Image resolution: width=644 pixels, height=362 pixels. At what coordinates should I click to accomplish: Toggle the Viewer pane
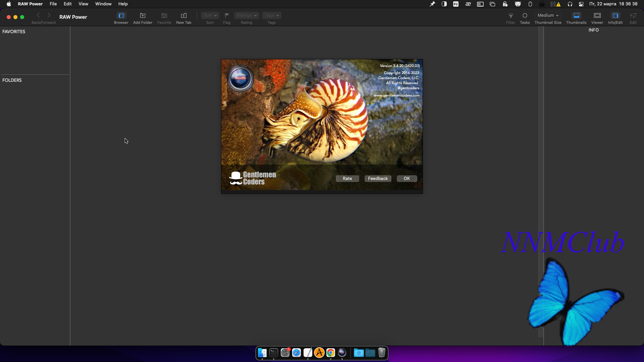597,15
